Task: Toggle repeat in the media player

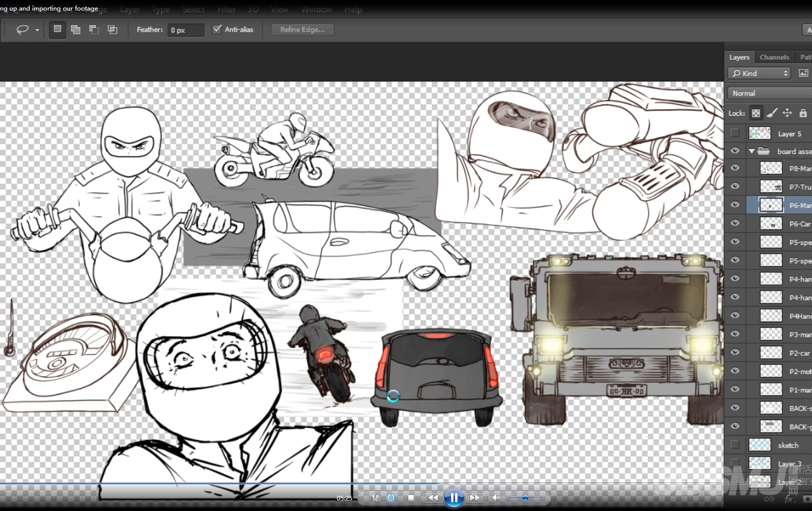Action: point(391,497)
